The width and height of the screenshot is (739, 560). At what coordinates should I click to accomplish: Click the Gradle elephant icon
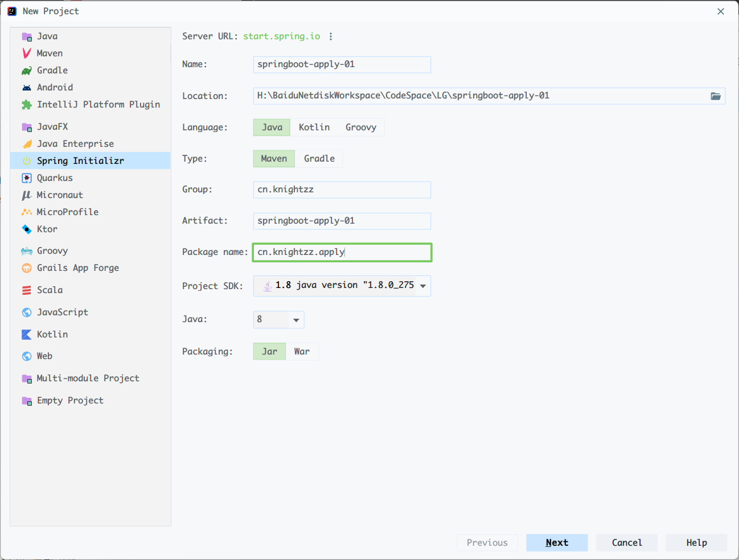click(27, 71)
